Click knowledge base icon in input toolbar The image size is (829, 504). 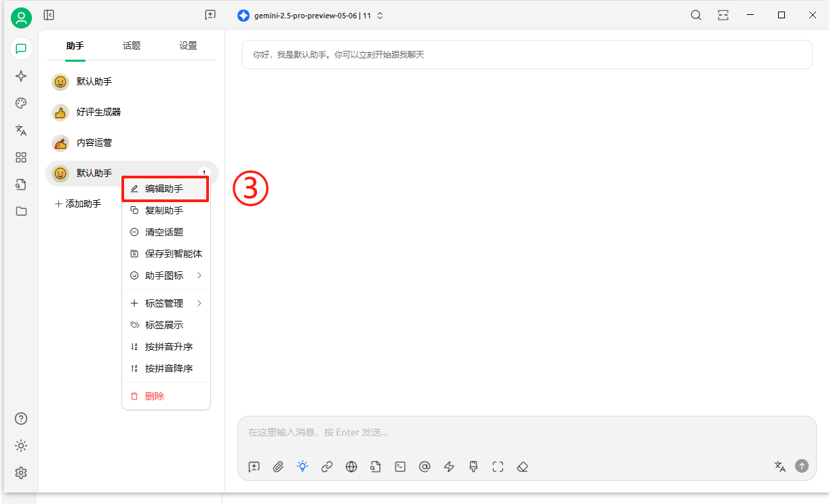(376, 467)
